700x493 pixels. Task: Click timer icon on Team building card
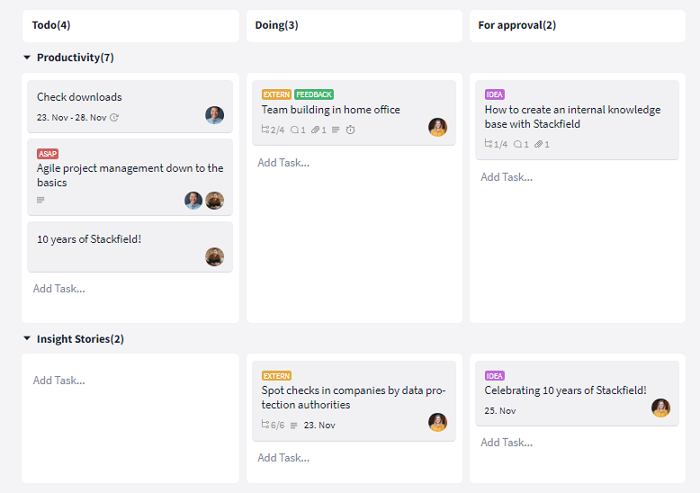[350, 130]
